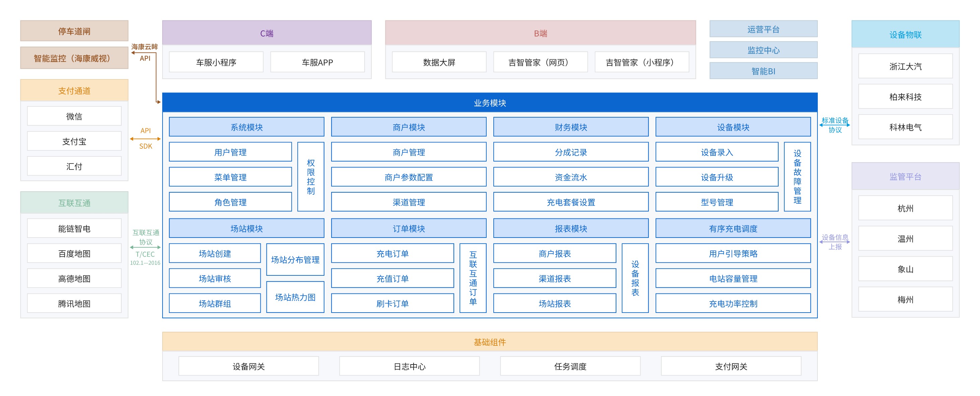Click the 支付宝 payment channel box

[x=74, y=141]
